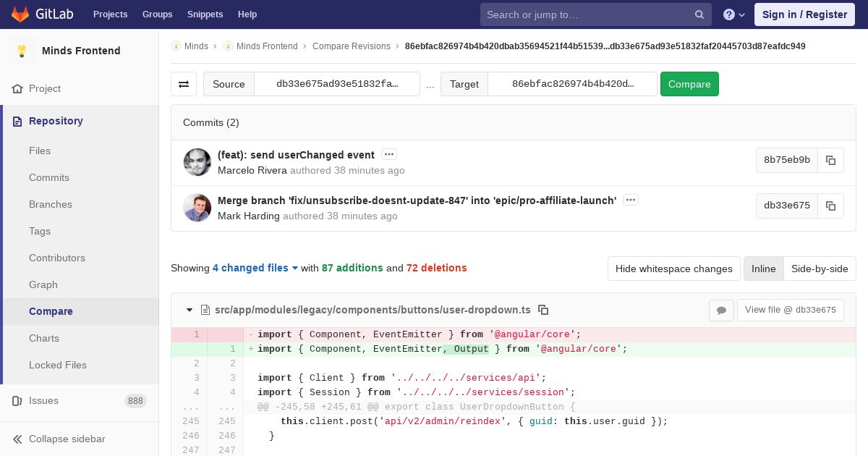Open Groups in top navigation
This screenshot has height=456, width=868.
point(157,14)
